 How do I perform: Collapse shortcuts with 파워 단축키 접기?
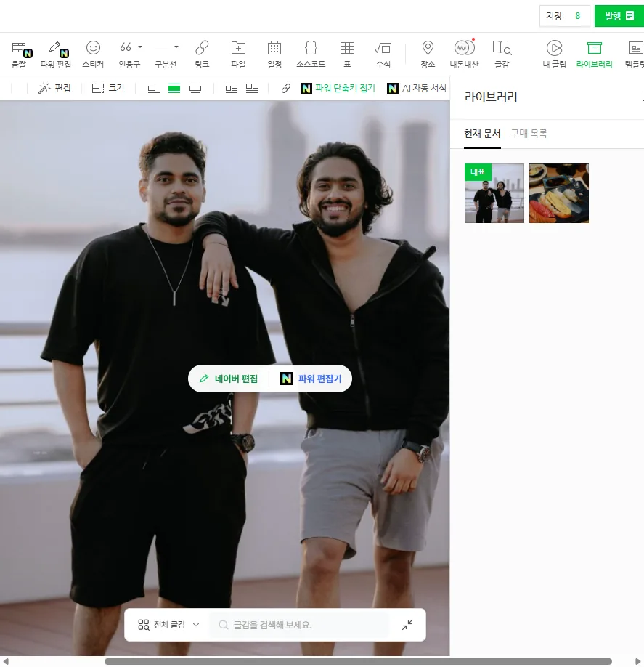(x=338, y=88)
